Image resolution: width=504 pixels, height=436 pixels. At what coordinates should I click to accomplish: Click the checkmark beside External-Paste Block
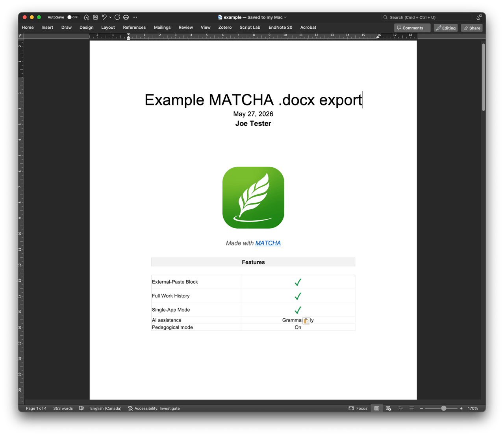298,282
